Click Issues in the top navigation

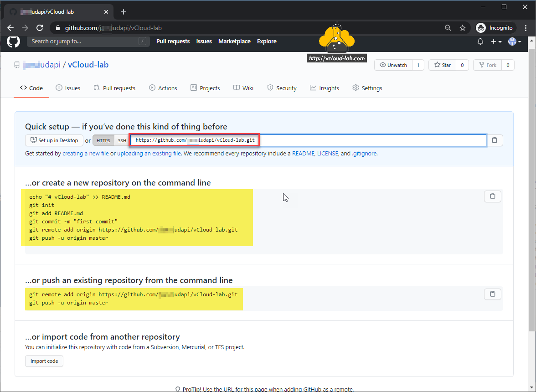tap(204, 41)
